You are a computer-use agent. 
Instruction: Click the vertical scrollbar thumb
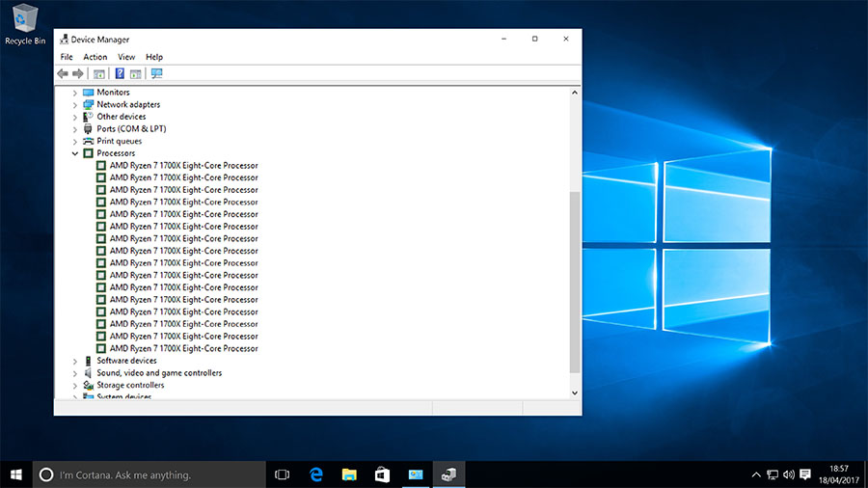coord(575,283)
